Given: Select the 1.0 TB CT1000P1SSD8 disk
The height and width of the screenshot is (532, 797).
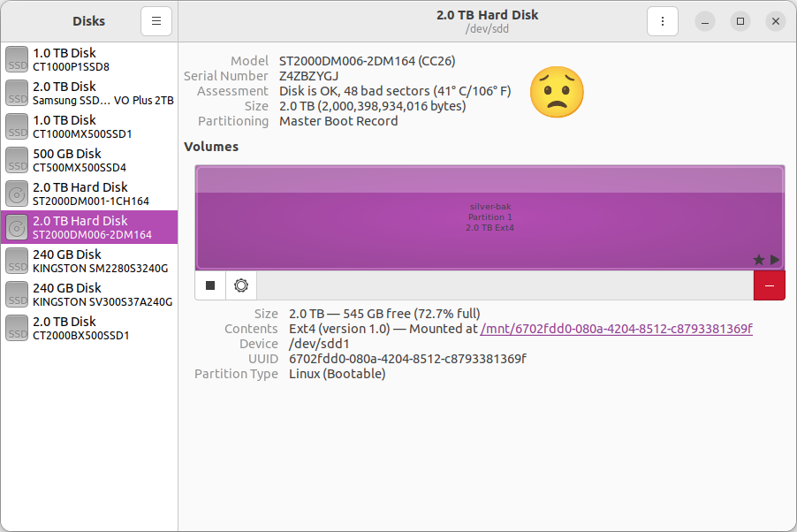Looking at the screenshot, I should click(x=88, y=59).
